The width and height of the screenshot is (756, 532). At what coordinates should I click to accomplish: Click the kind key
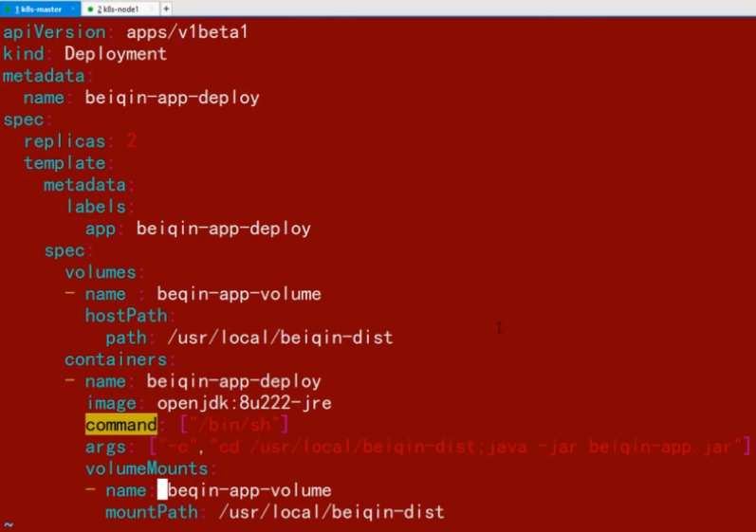[x=24, y=54]
